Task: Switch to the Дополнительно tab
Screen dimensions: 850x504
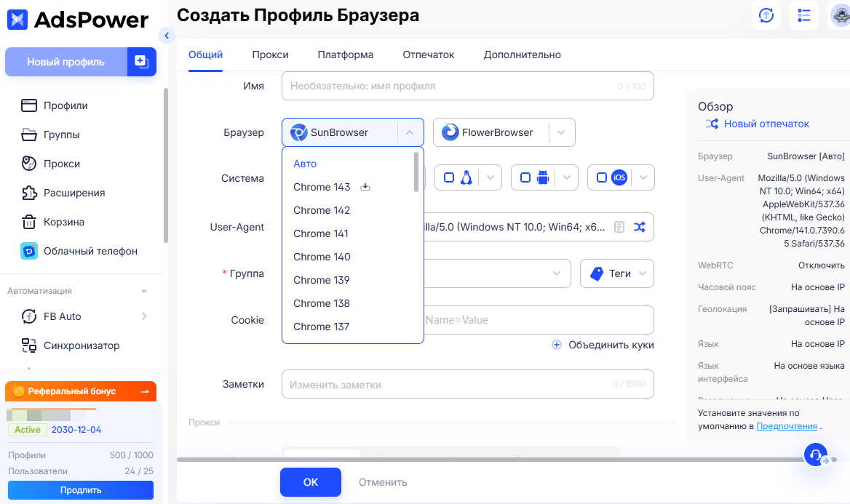Action: [522, 55]
